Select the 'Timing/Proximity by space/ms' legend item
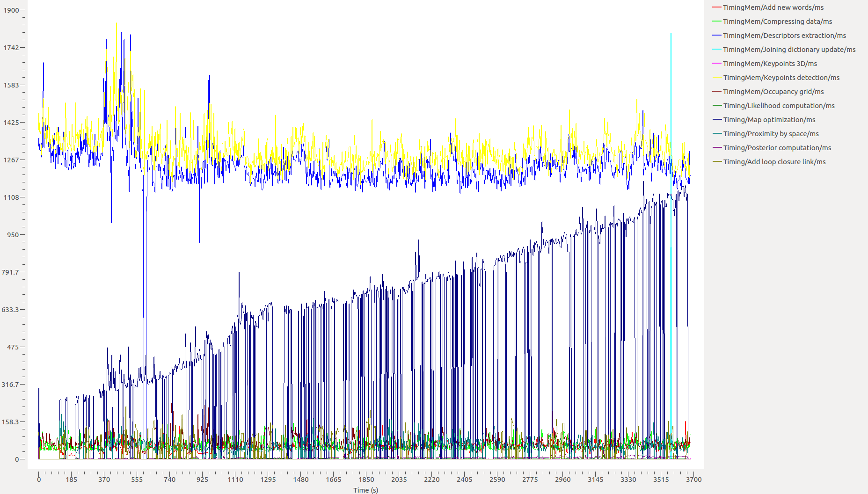Image resolution: width=868 pixels, height=494 pixels. click(771, 134)
